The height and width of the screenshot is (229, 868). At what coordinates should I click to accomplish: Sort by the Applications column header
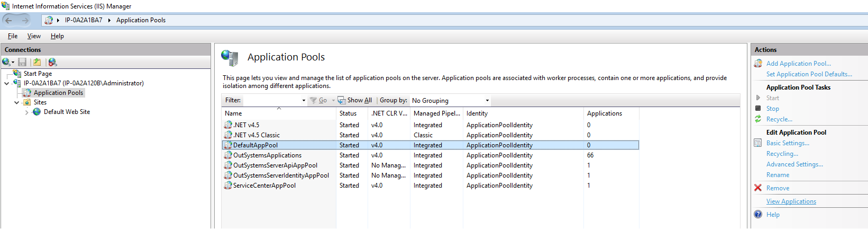pyautogui.click(x=611, y=113)
